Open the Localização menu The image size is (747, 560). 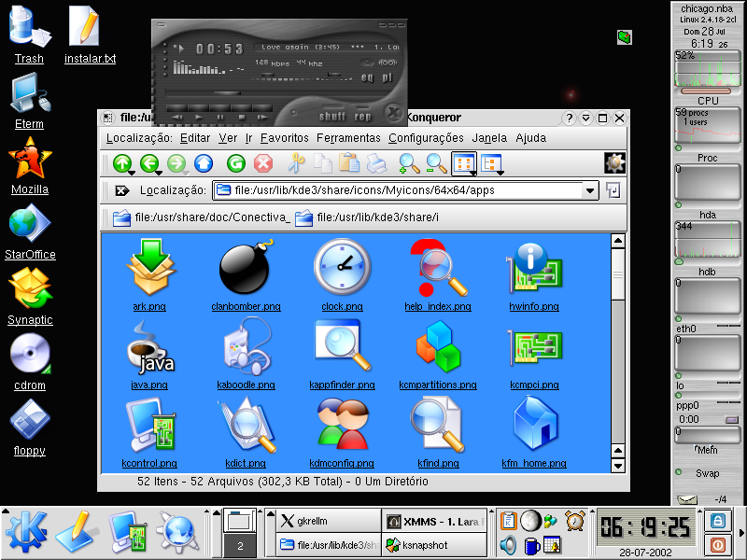(x=139, y=138)
